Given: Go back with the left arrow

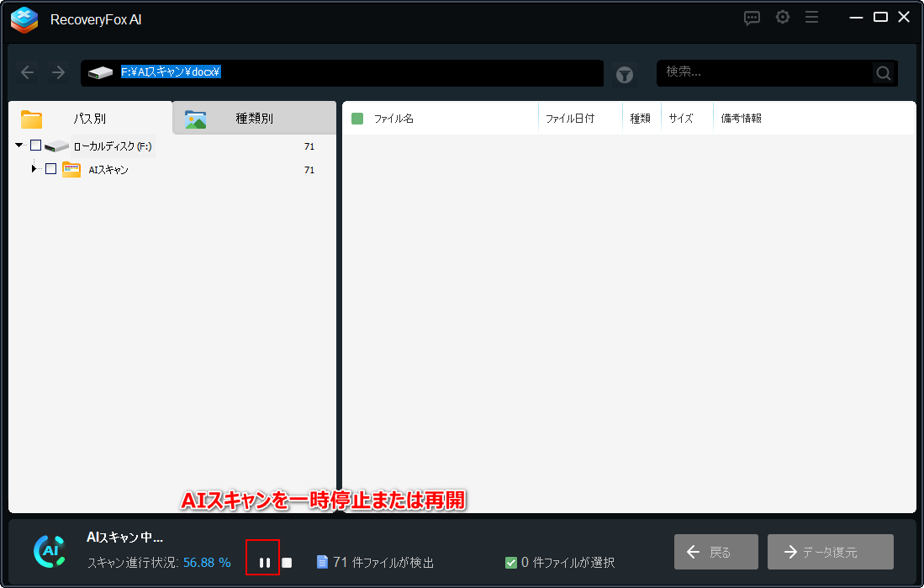Looking at the screenshot, I should (x=27, y=72).
